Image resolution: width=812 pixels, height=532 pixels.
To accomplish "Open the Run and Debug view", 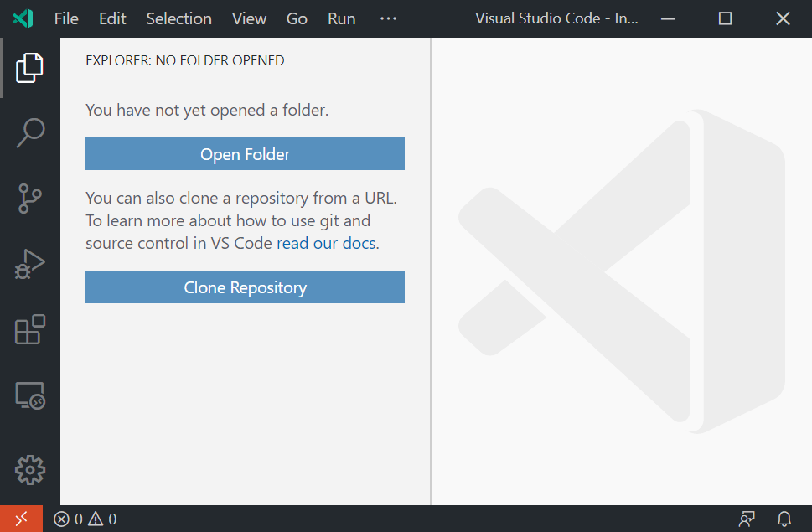I will 30,264.
